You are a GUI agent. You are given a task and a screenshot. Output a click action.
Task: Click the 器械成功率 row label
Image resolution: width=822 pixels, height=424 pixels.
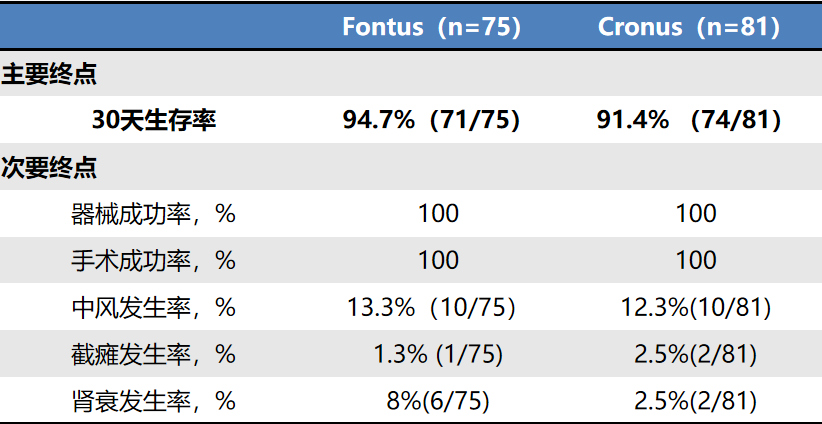[x=154, y=213]
